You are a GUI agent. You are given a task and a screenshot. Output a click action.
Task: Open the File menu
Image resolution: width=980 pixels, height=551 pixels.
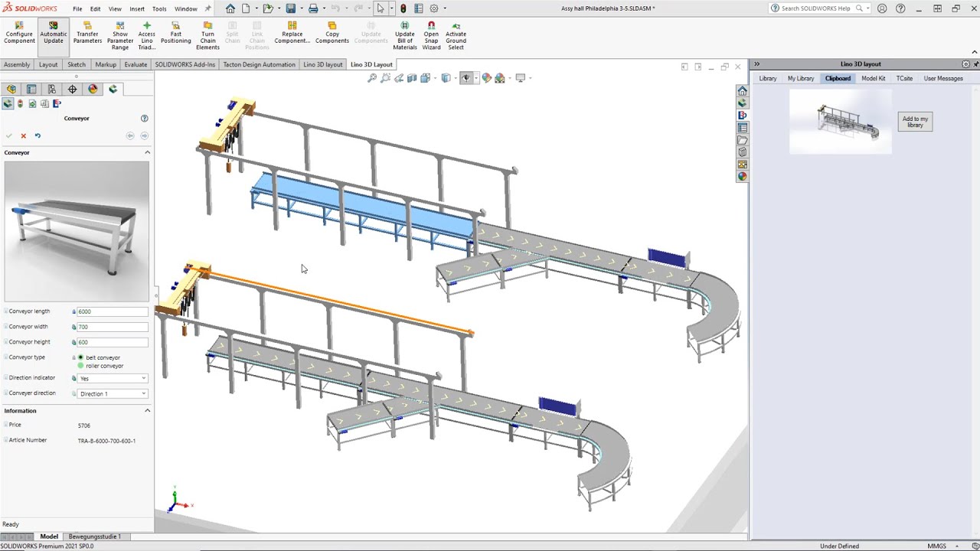(x=77, y=9)
